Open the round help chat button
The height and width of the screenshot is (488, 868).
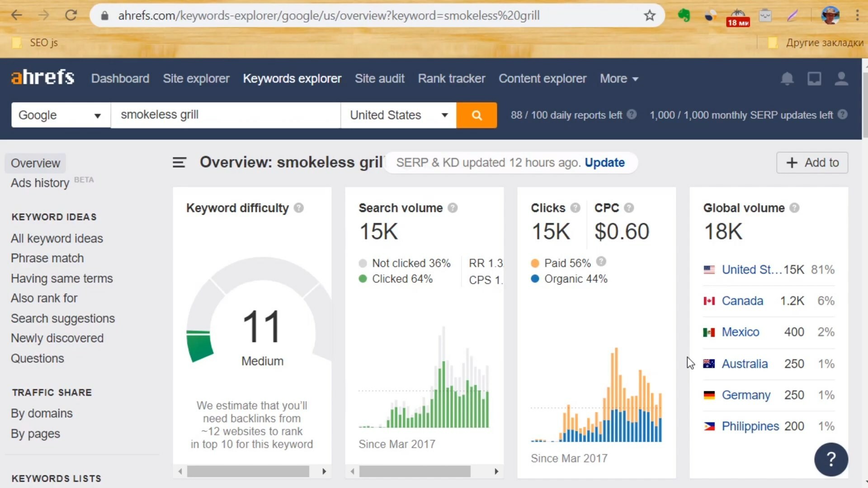pyautogui.click(x=831, y=460)
